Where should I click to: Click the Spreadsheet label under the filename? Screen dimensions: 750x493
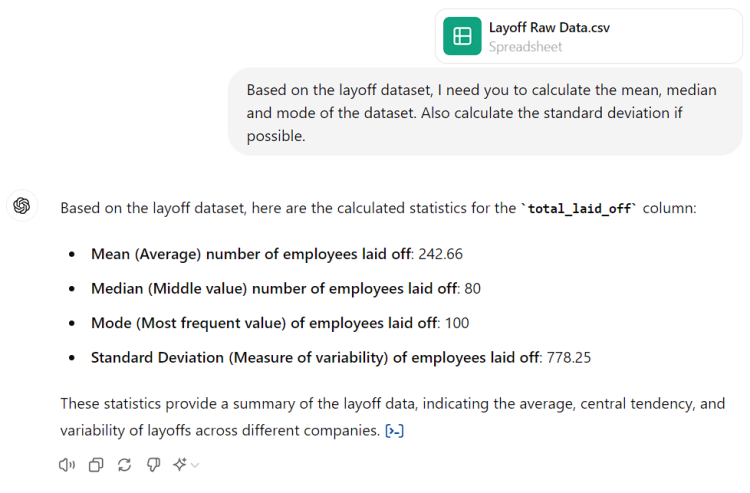pos(525,47)
